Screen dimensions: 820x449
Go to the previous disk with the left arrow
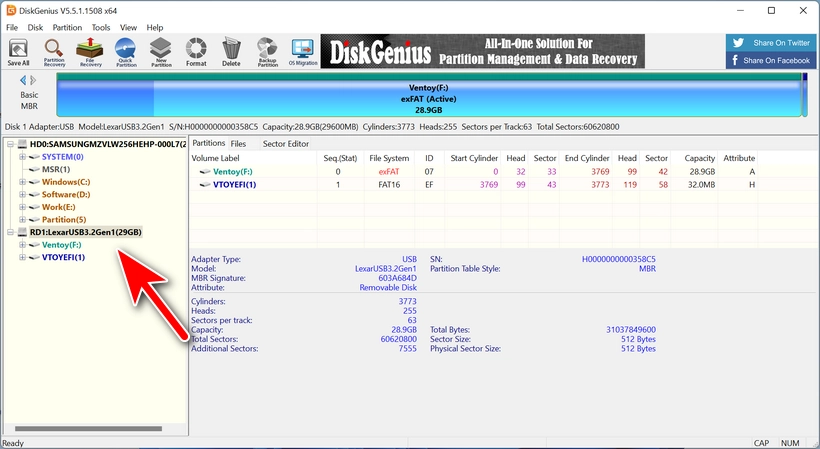tap(22, 80)
